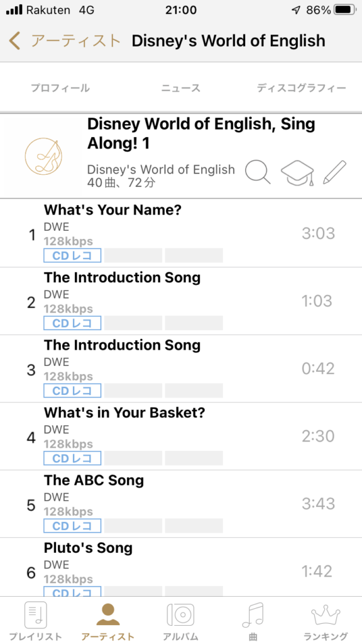Select The ABC Song track
Screen dimensions: 362x644
click(x=181, y=504)
